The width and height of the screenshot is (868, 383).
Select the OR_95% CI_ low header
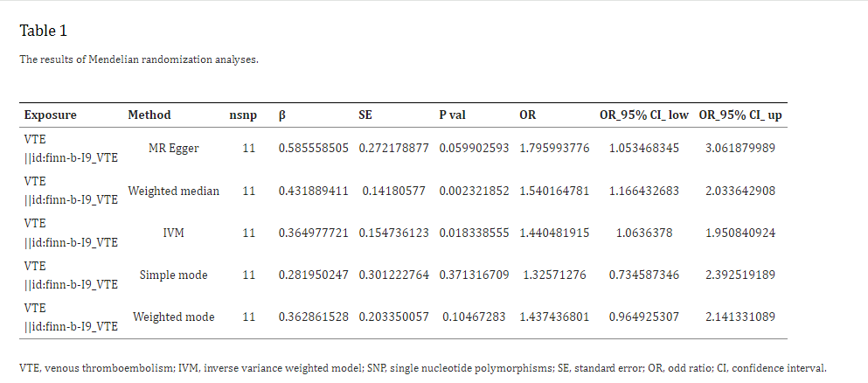644,115
